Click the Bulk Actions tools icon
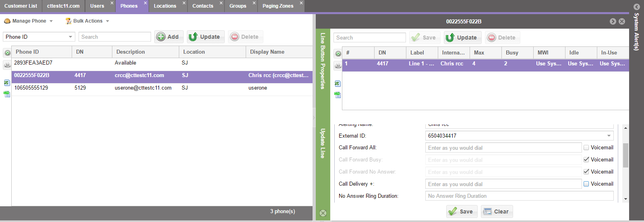The width and height of the screenshot is (644, 222). click(x=68, y=21)
